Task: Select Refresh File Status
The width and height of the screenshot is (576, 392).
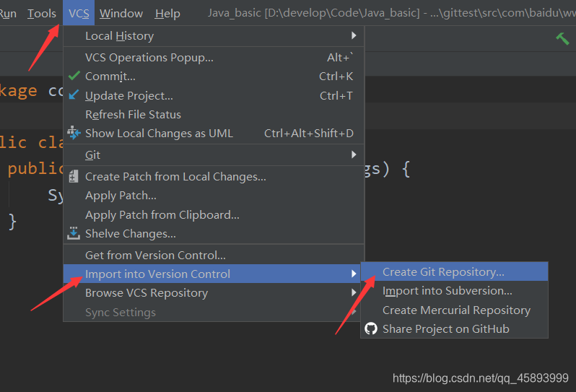Action: tap(214, 114)
